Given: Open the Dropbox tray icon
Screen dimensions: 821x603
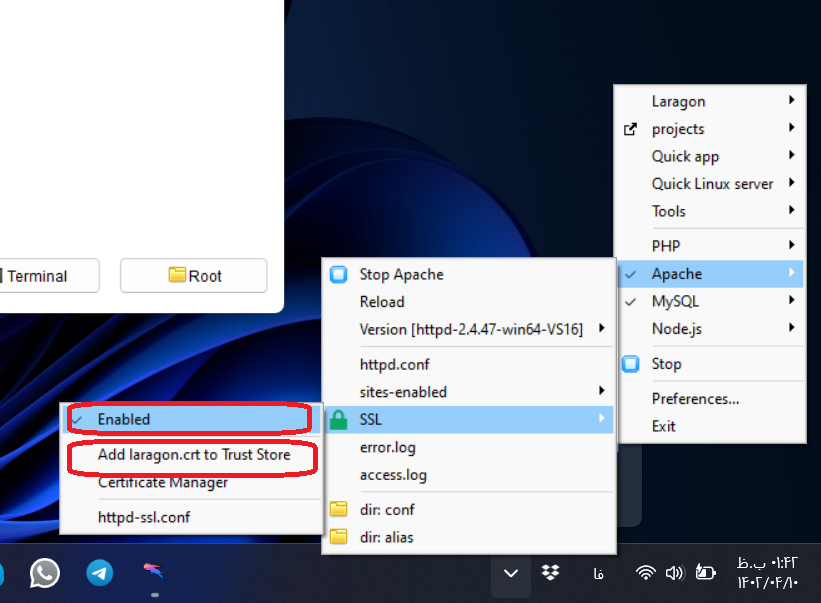Looking at the screenshot, I should (x=550, y=573).
